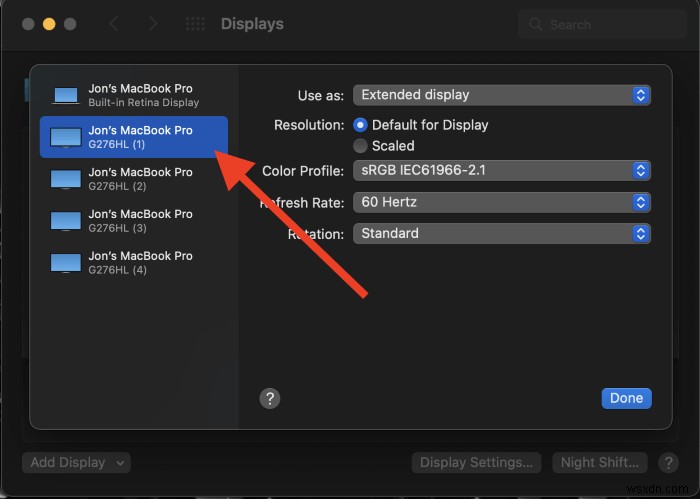This screenshot has height=499, width=700.
Task: Click the help button beside Night Shift
Action: 667,462
